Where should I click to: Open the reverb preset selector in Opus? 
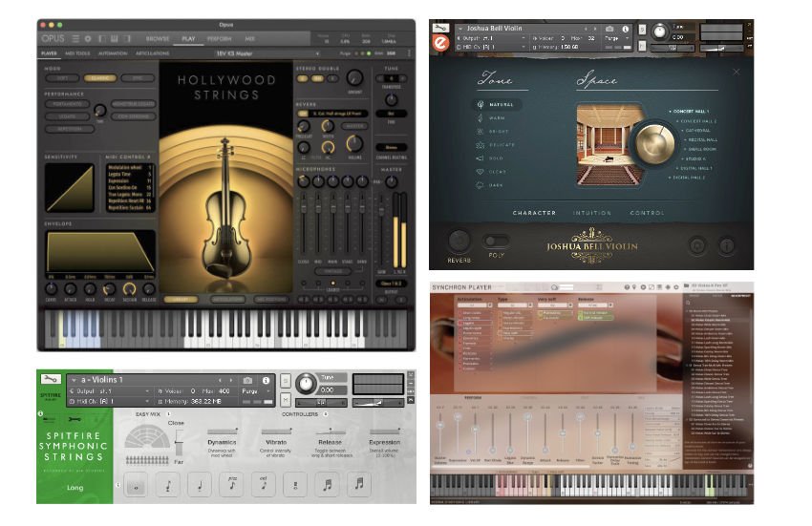(x=340, y=114)
